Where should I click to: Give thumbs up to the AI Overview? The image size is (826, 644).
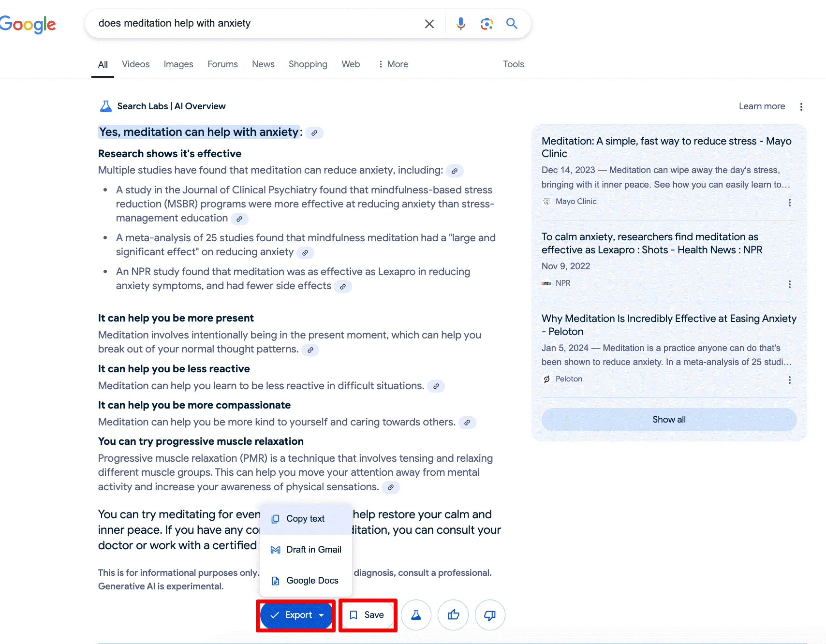pyautogui.click(x=453, y=615)
